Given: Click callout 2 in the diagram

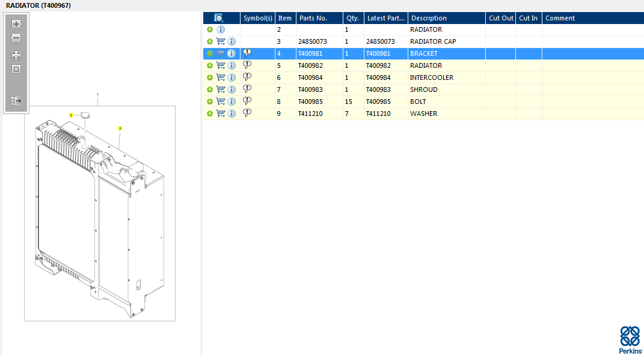Looking at the screenshot, I should (120, 128).
